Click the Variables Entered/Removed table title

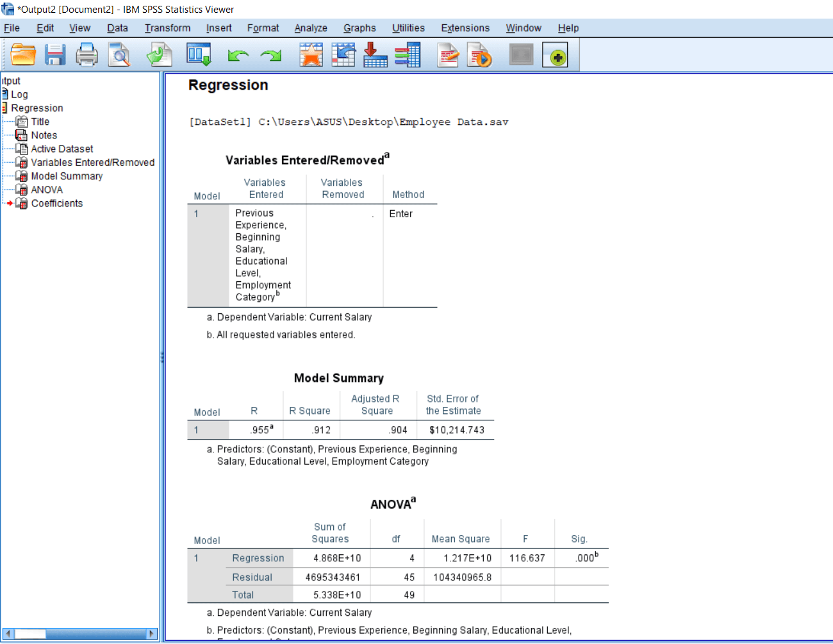click(307, 160)
